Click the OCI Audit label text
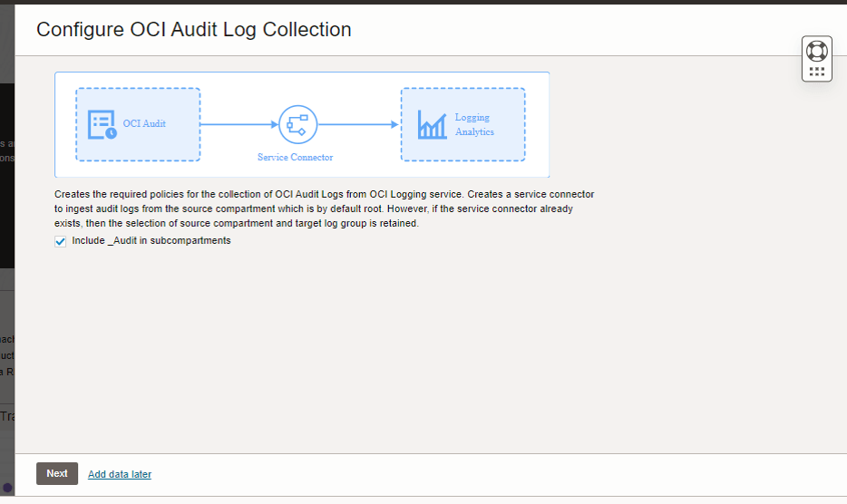The width and height of the screenshot is (847, 504). 144,123
